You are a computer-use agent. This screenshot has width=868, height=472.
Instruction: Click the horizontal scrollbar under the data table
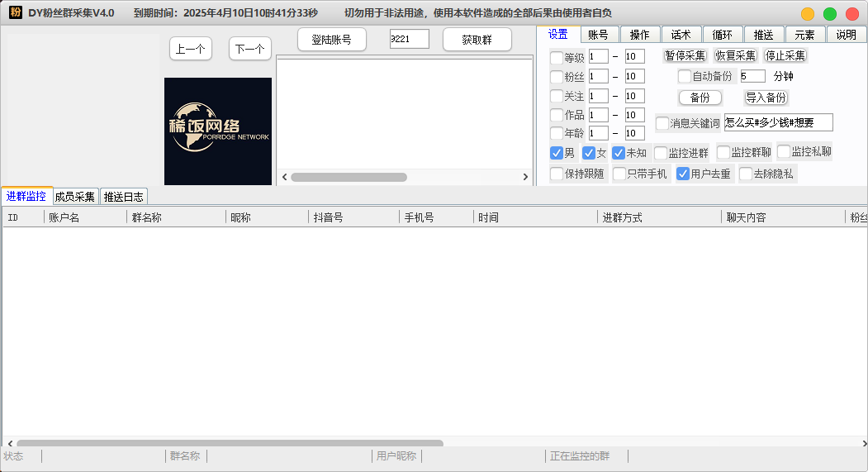[x=230, y=443]
